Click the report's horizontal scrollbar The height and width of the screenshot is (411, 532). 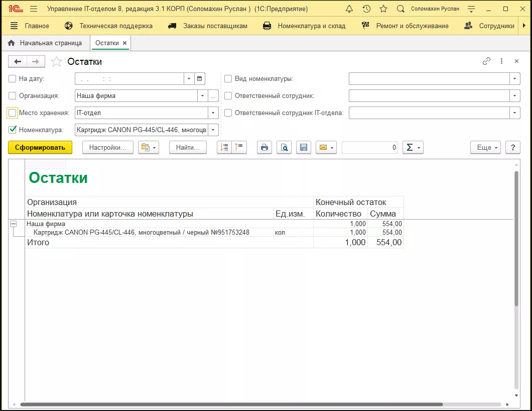(x=231, y=404)
